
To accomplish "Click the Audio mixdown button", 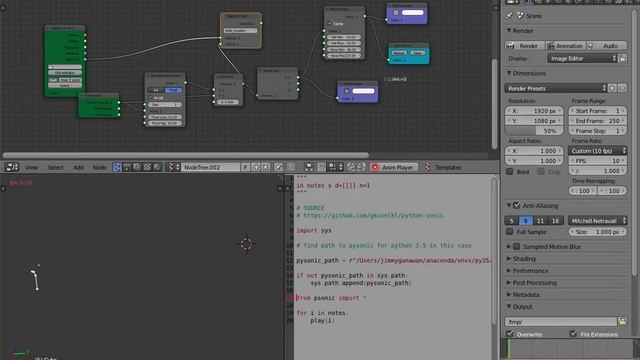I will pos(606,46).
